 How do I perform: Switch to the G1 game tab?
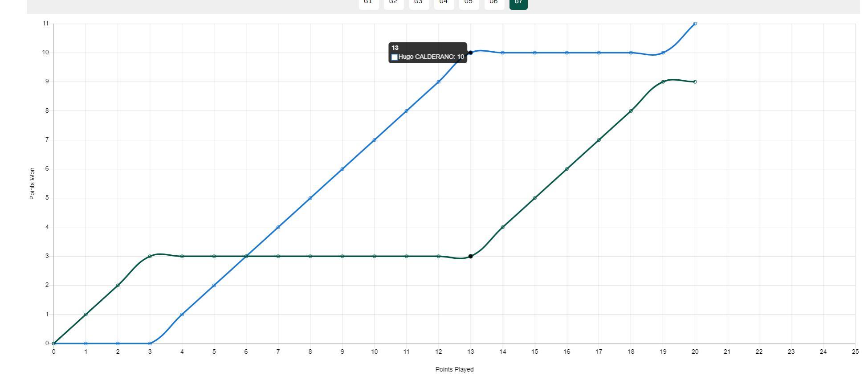368,3
